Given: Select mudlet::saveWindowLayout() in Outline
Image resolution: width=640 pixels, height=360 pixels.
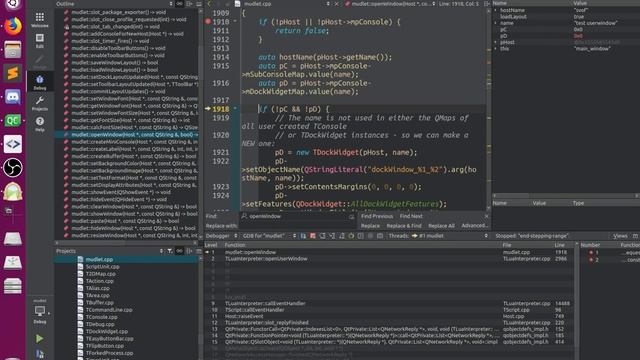Looking at the screenshot, I should point(115,62).
